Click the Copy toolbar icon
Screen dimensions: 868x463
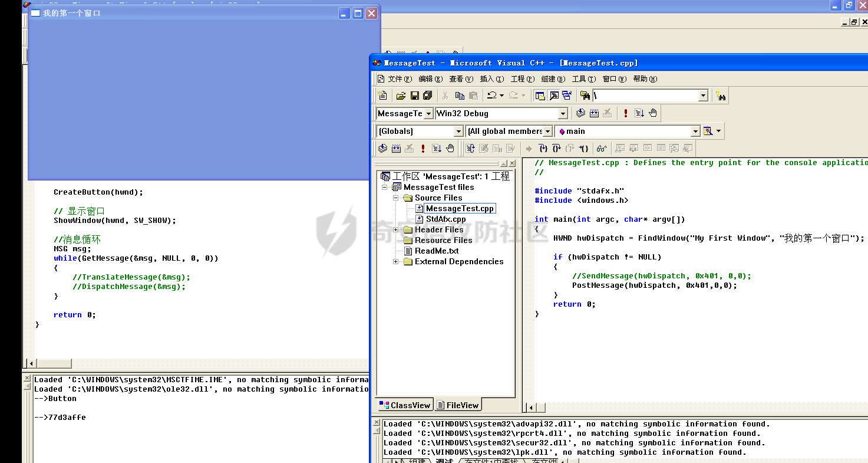click(x=460, y=96)
